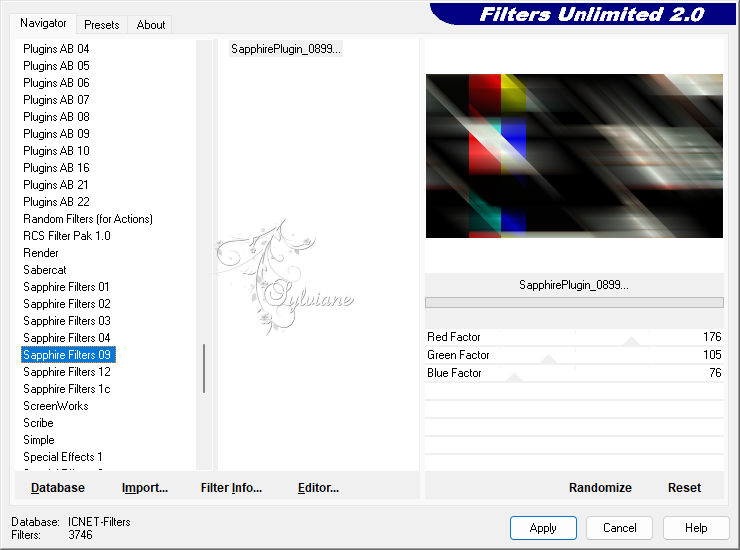740x550 pixels.
Task: Click the category list scrollbar thumb
Action: [204, 368]
